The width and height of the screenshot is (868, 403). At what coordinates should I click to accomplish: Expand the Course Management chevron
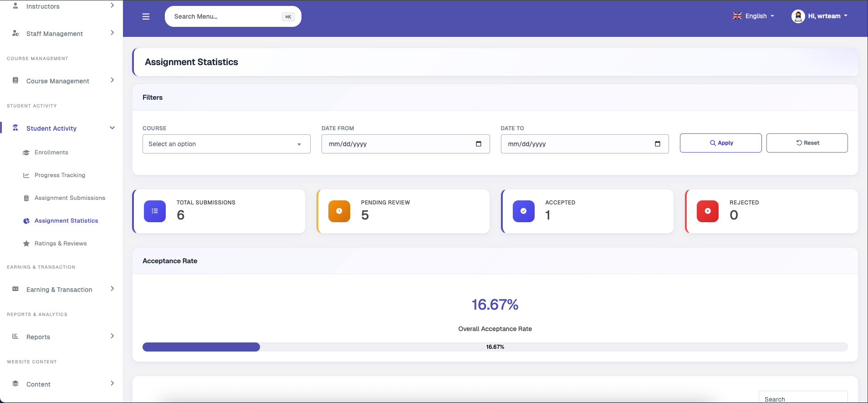coord(112,80)
